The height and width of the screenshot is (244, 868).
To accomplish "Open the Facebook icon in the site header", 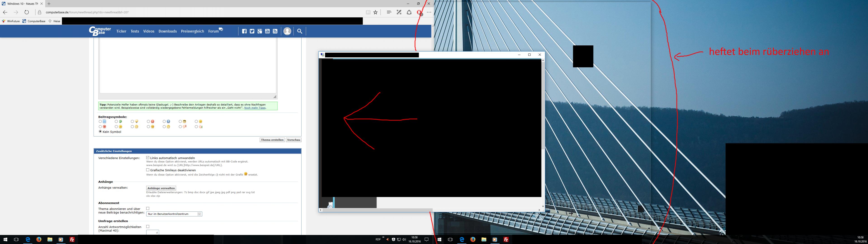I will [x=244, y=31].
